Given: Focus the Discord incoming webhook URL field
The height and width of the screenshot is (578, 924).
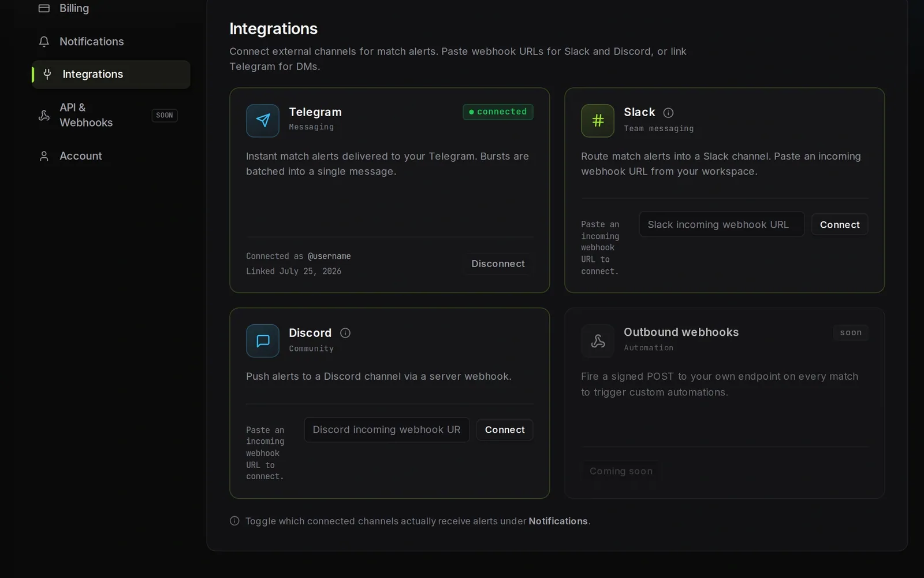Looking at the screenshot, I should click(x=386, y=429).
